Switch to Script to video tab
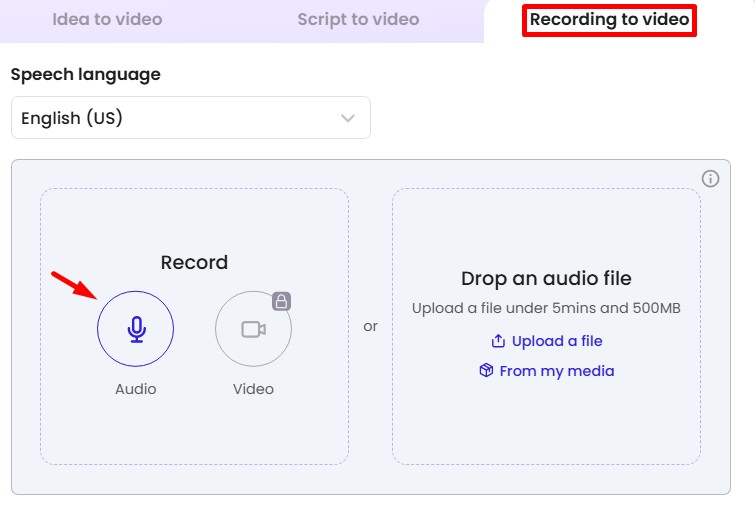The width and height of the screenshot is (755, 512). [x=358, y=20]
